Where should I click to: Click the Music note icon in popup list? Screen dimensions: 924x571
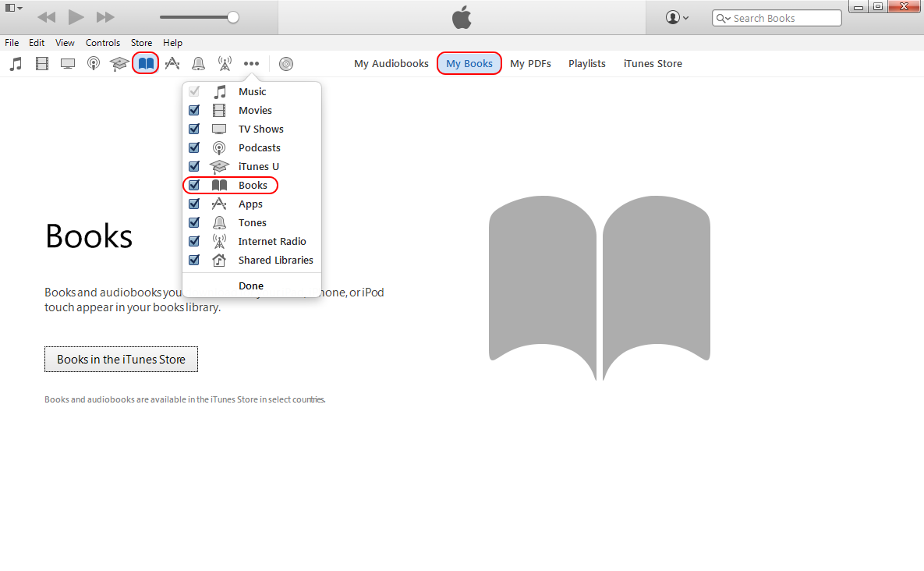tap(219, 91)
